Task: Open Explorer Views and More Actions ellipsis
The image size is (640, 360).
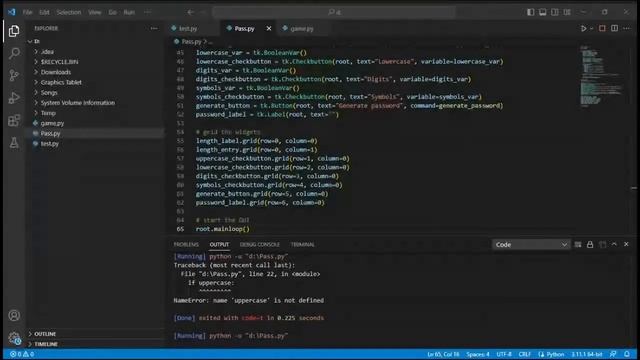Action: [153, 28]
